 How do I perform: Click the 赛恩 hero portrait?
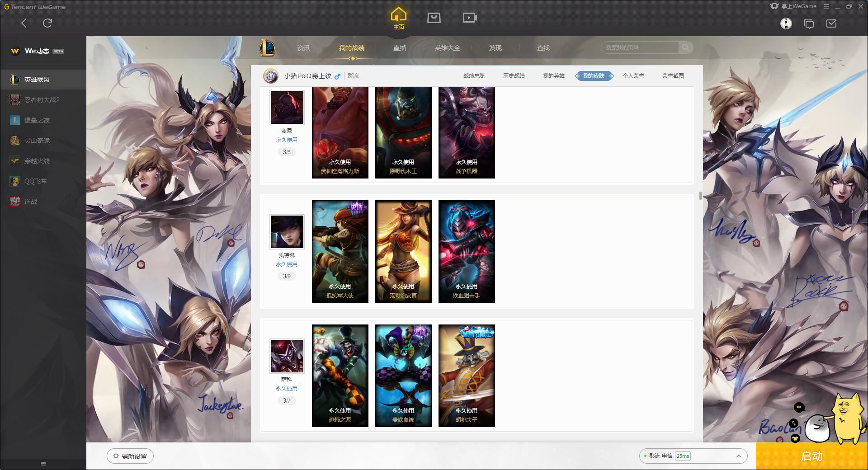(287, 108)
